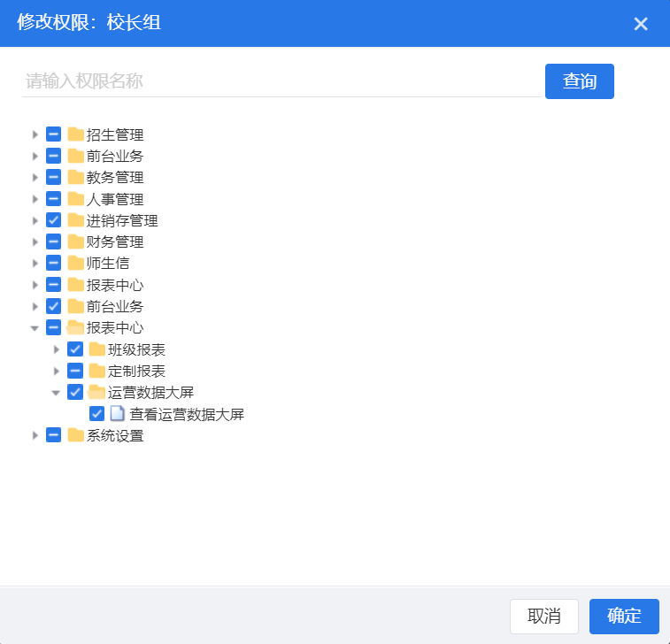670x644 pixels.
Task: Toggle the 查看运营数据大屏 checkbox
Action: point(97,413)
